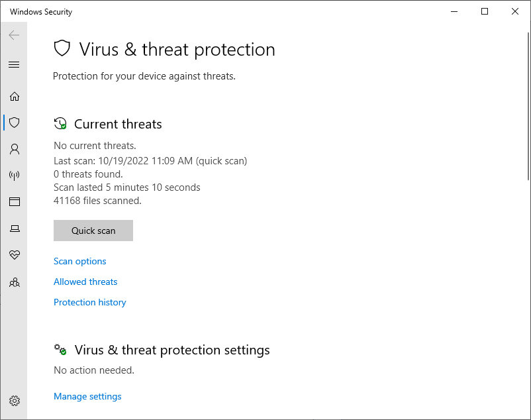531x420 pixels.
Task: Expand the hamburger navigation menu
Action: (14, 64)
